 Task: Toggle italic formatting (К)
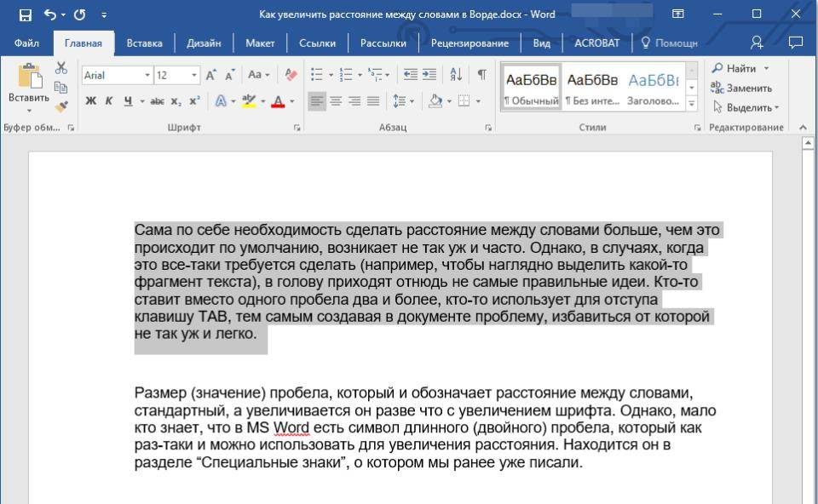(109, 101)
